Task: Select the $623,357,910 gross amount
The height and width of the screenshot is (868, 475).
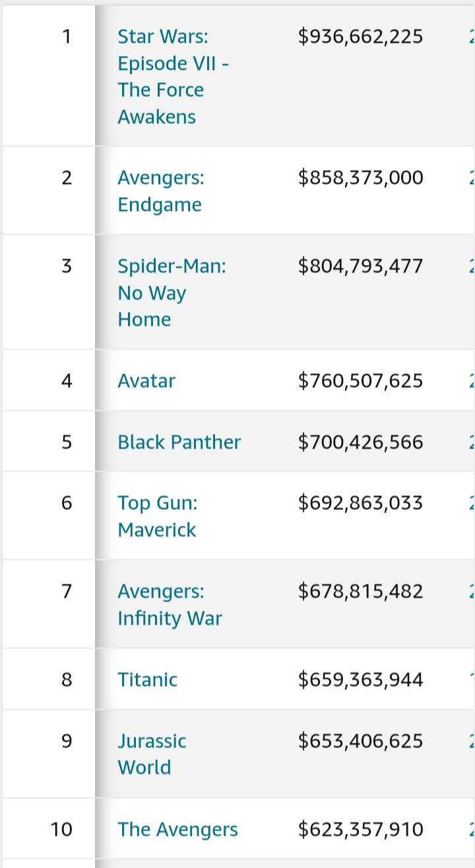Action: click(x=361, y=829)
